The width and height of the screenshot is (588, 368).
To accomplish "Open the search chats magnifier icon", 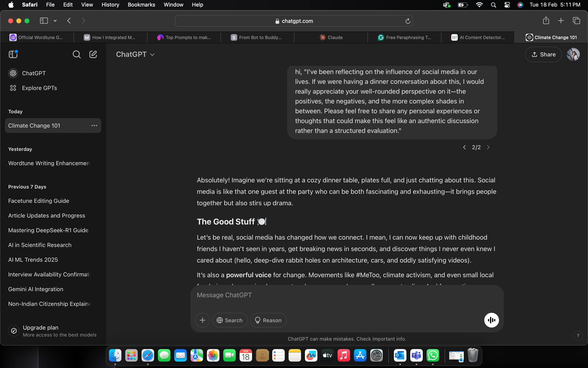I will point(77,54).
